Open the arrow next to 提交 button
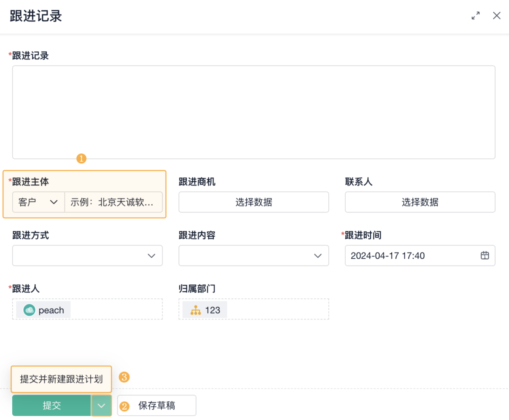The image size is (509, 420). click(x=101, y=406)
